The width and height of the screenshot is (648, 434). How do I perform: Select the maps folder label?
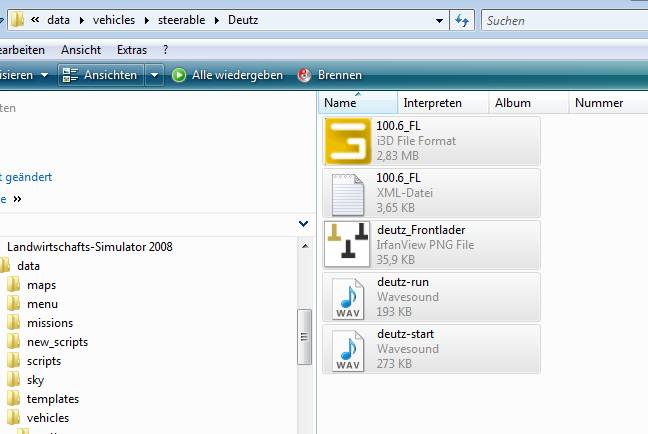pyautogui.click(x=41, y=285)
